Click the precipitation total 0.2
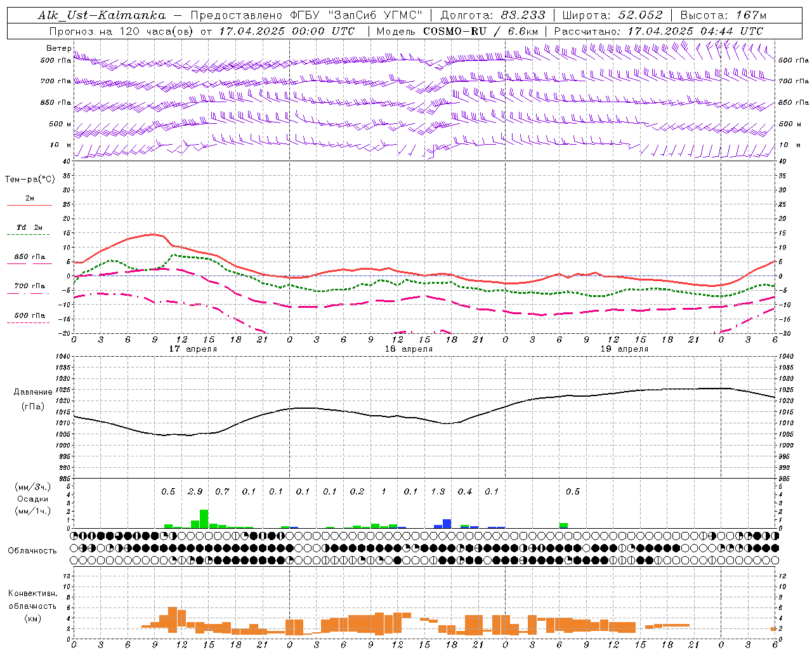 click(357, 491)
